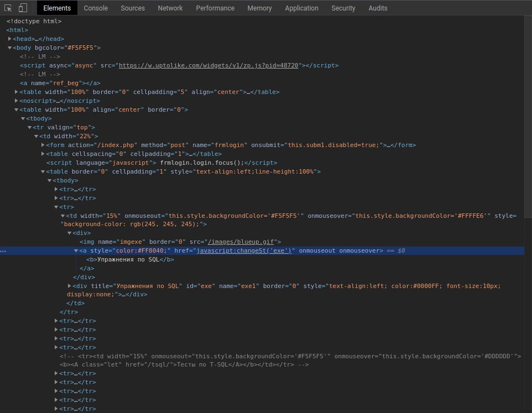This screenshot has height=413, width=532.
Task: Open the Network tab
Action: pos(170,8)
